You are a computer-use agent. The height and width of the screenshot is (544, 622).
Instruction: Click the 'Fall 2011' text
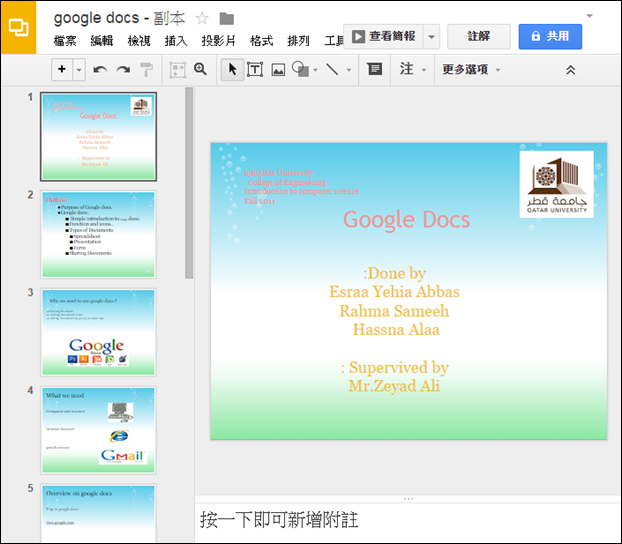tap(260, 201)
